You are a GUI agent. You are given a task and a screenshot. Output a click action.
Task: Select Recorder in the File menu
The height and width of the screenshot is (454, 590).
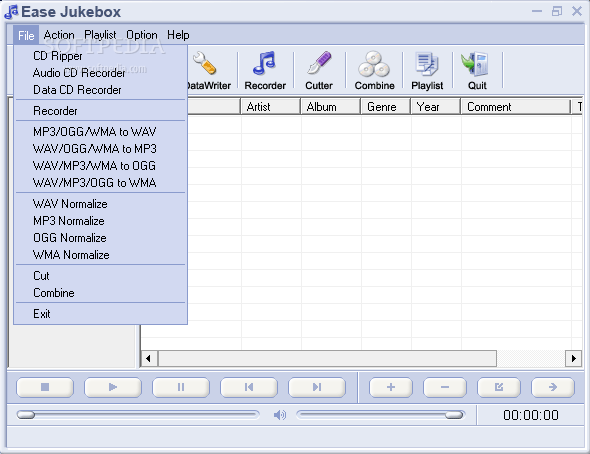pyautogui.click(x=100, y=111)
